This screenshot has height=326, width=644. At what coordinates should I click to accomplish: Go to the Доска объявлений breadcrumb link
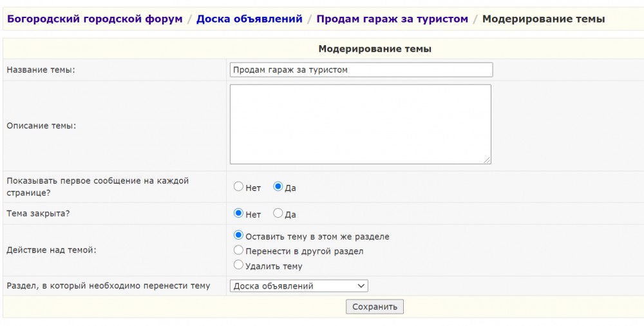point(249,19)
